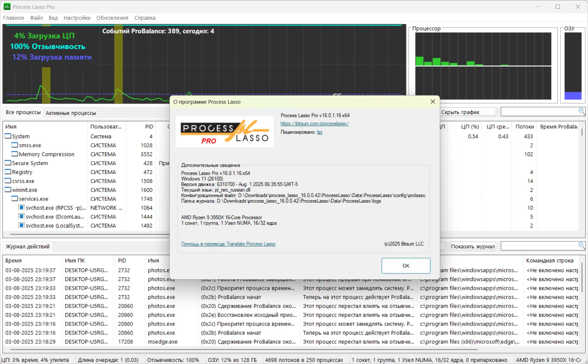This screenshot has width=588, height=364.
Task: Open the Настройки menu
Action: tap(77, 18)
